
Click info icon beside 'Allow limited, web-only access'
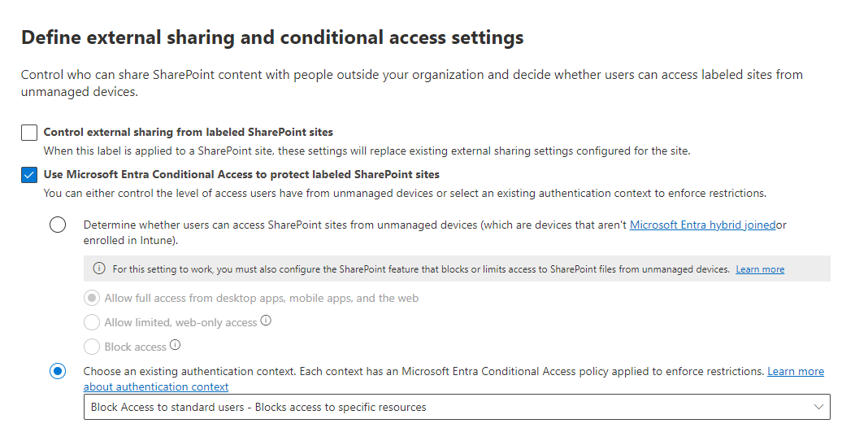click(x=266, y=321)
